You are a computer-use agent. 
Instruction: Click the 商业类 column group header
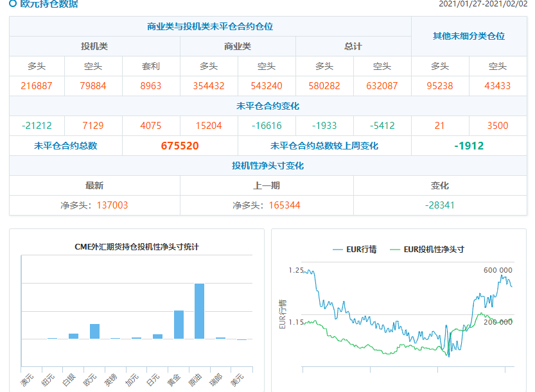(x=238, y=46)
